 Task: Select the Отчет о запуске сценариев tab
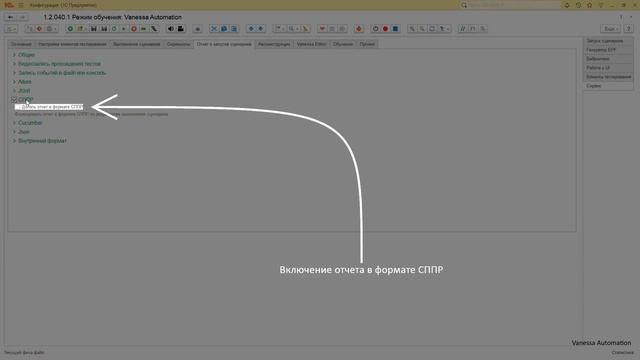coord(224,44)
